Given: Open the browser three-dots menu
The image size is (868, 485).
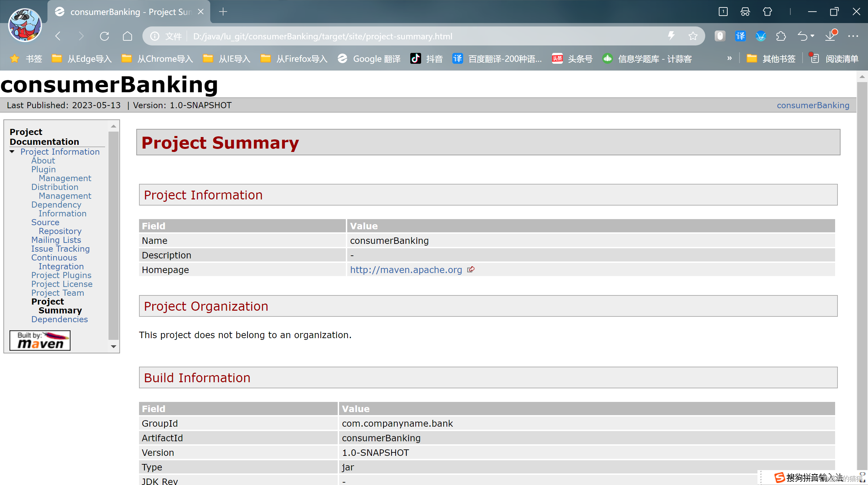Looking at the screenshot, I should pos(853,36).
